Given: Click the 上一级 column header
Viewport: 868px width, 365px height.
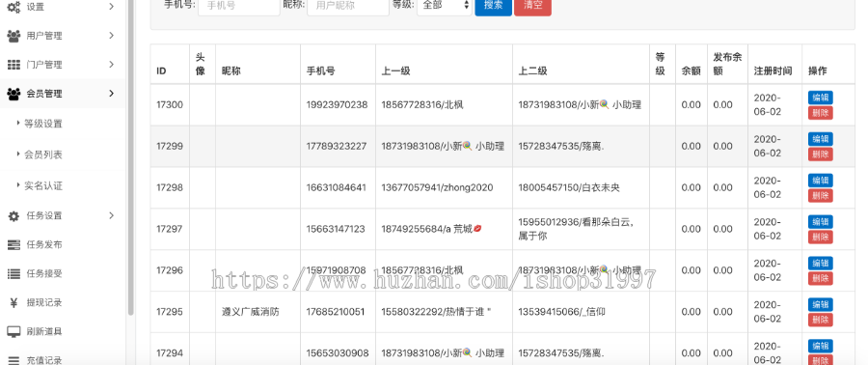Looking at the screenshot, I should click(x=395, y=70).
